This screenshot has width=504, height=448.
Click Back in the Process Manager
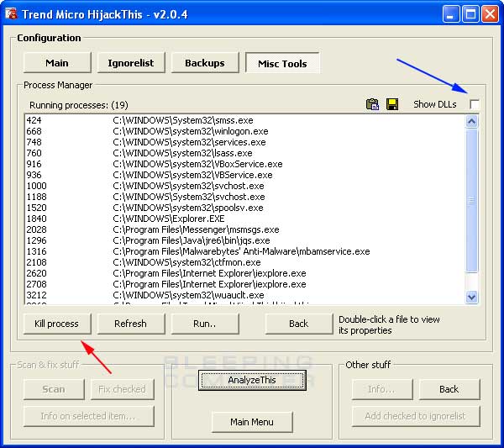[298, 324]
